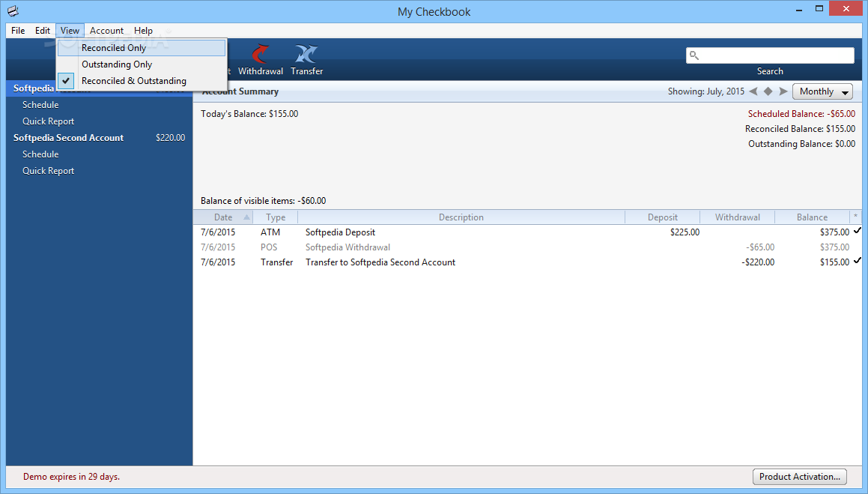
Task: Click Today's Balance: $155.00 text
Action: 249,113
